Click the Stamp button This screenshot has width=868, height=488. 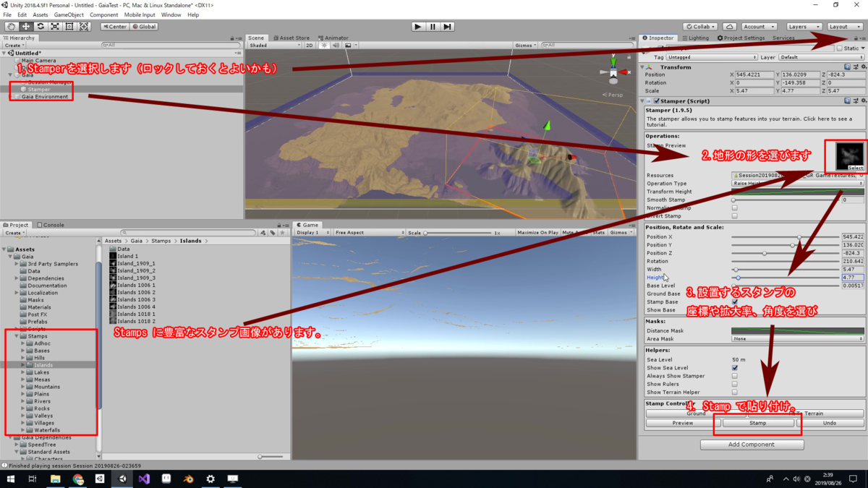(757, 423)
